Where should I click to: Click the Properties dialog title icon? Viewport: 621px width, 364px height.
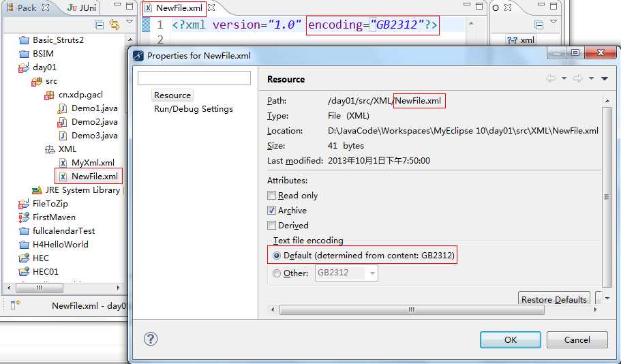[x=138, y=56]
